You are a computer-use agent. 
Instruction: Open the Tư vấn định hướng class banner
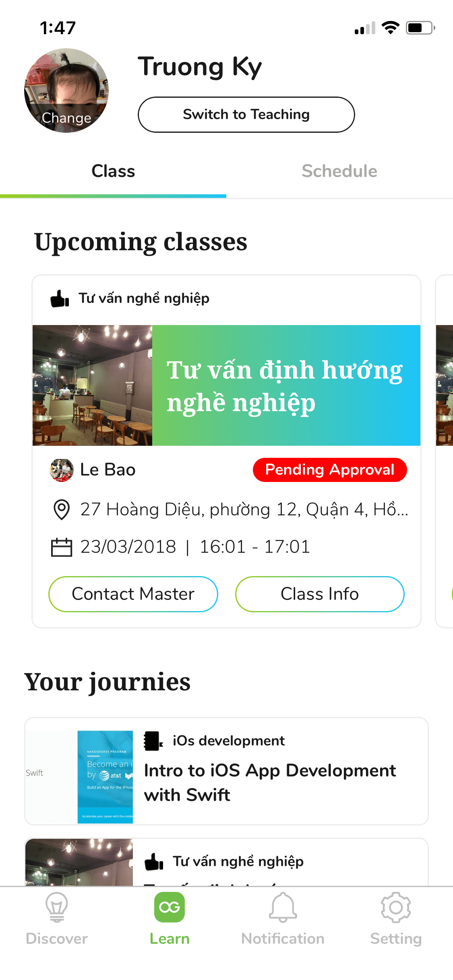pos(226,385)
